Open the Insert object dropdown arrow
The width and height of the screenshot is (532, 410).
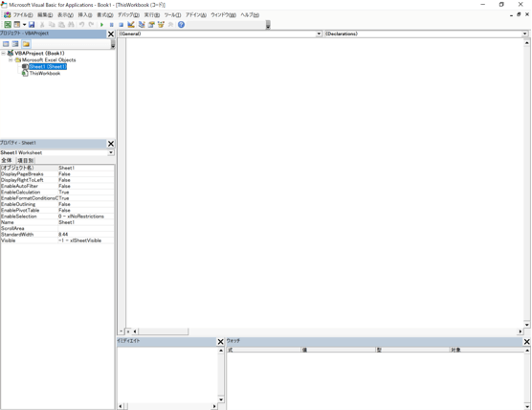[x=24, y=25]
